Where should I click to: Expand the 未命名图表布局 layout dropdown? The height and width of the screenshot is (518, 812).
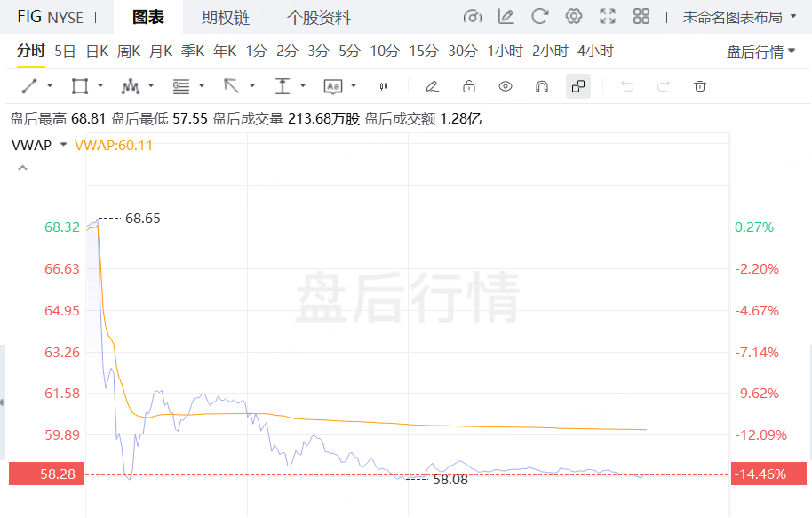pos(739,17)
